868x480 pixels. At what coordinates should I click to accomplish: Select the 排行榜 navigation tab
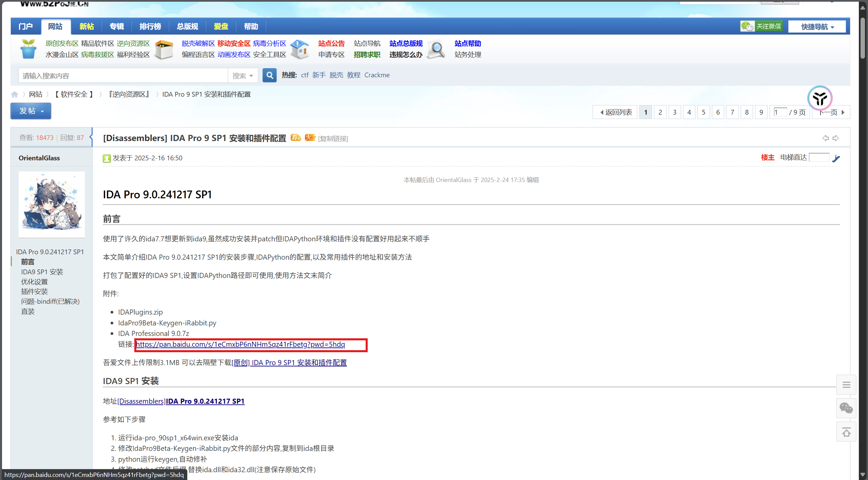(150, 26)
